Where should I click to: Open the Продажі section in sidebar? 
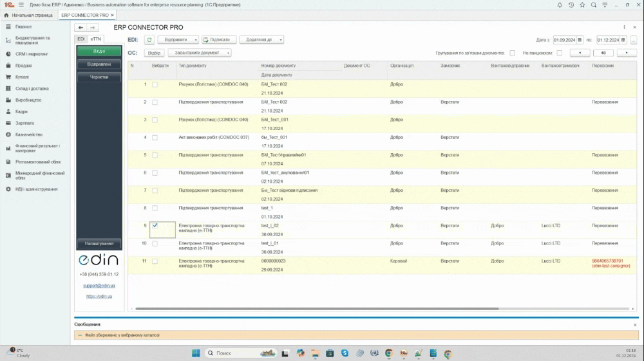click(23, 66)
